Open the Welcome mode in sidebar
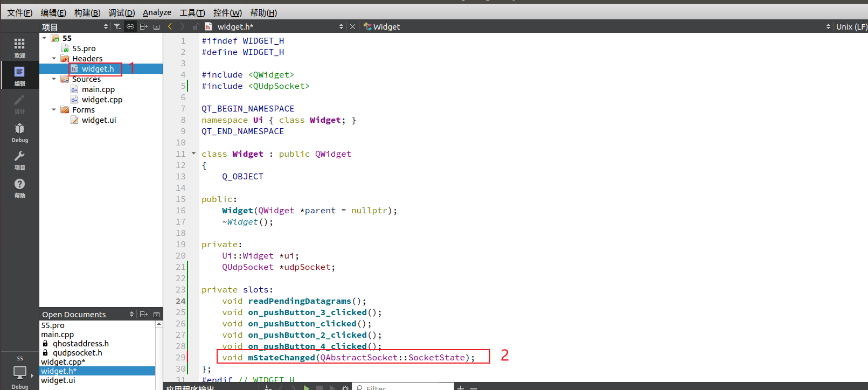 click(x=19, y=47)
